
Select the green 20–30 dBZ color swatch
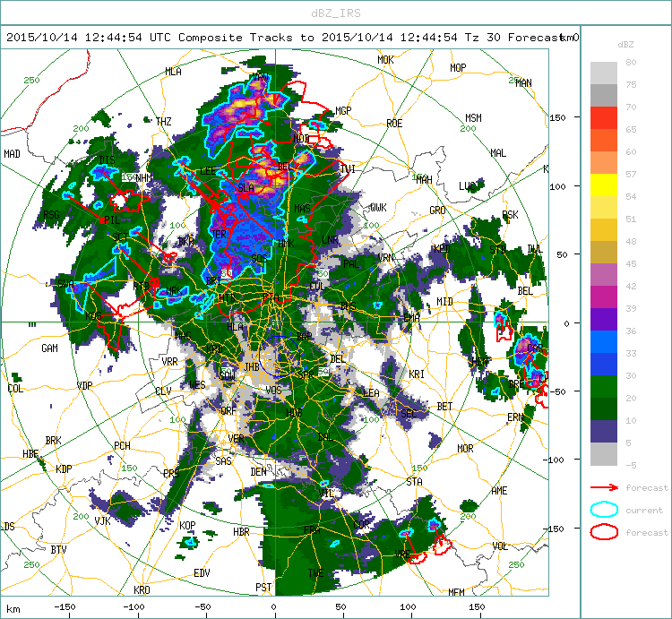pyautogui.click(x=604, y=386)
